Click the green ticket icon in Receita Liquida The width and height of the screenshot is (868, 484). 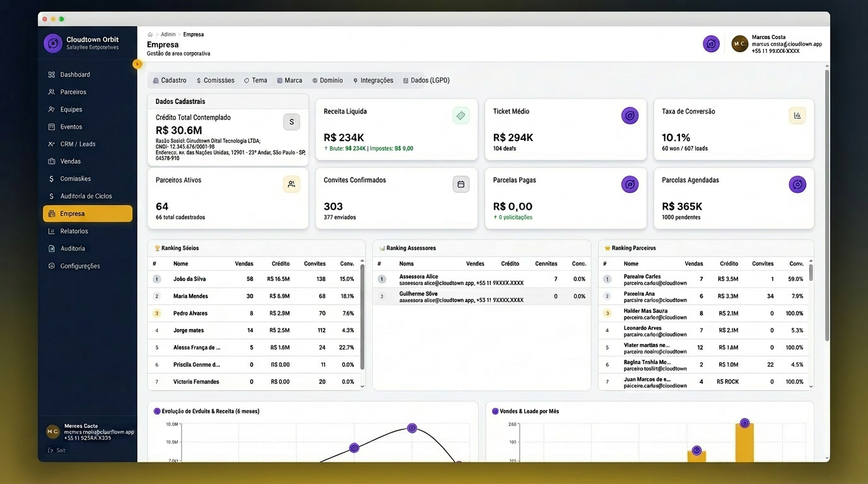pyautogui.click(x=461, y=116)
